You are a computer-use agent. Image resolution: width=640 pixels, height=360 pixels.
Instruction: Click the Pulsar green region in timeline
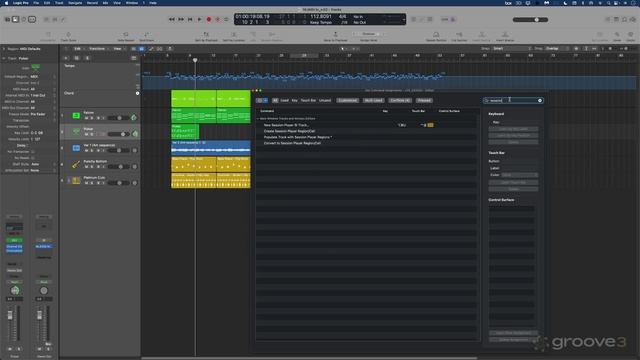185,132
